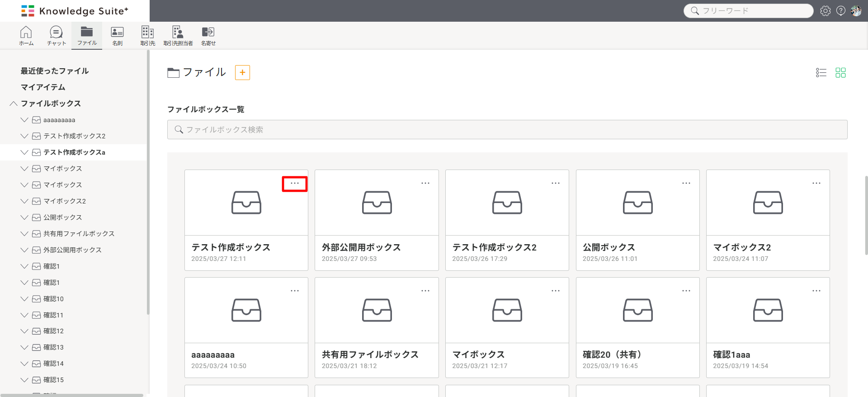Expand the マイボックス2 tree node

pos(24,201)
